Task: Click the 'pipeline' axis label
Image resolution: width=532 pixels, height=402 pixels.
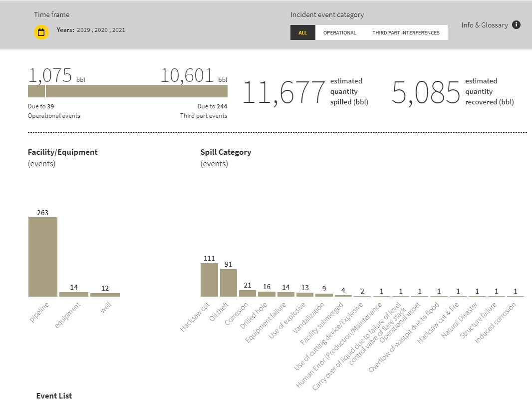Action: (x=39, y=313)
